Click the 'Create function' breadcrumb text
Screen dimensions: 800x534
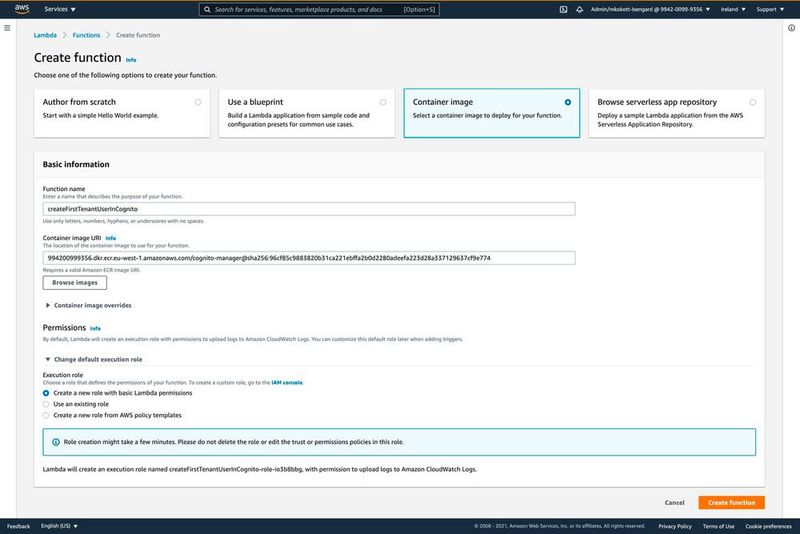(x=138, y=35)
